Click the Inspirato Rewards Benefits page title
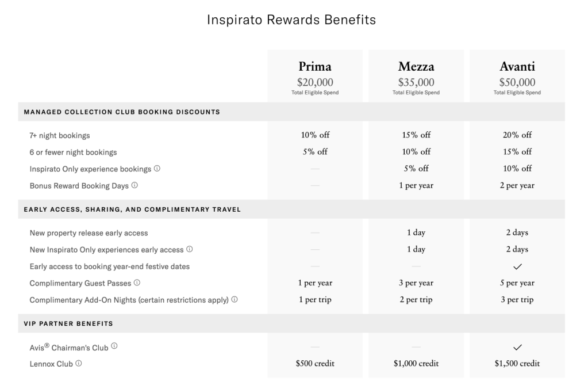588x385 pixels. (291, 20)
